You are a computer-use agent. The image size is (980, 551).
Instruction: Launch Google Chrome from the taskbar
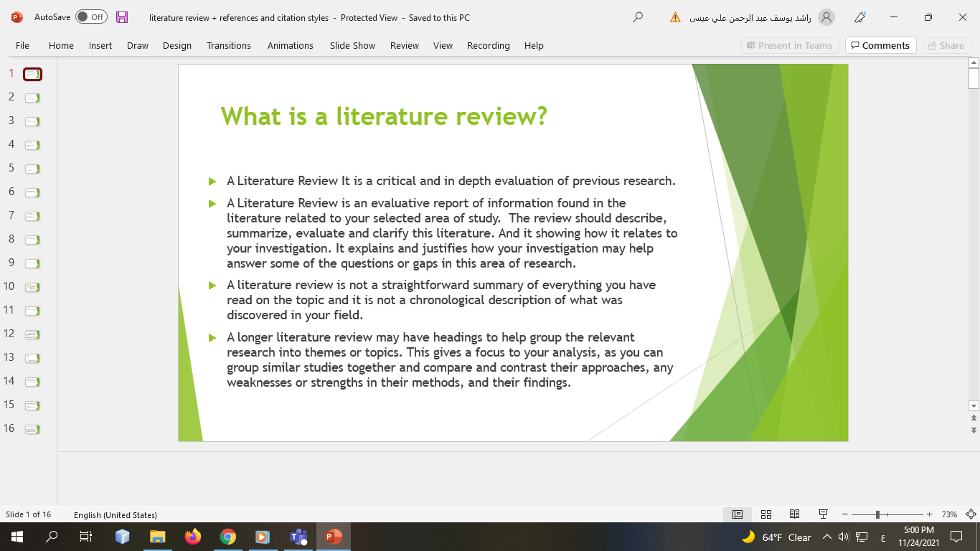pos(228,537)
